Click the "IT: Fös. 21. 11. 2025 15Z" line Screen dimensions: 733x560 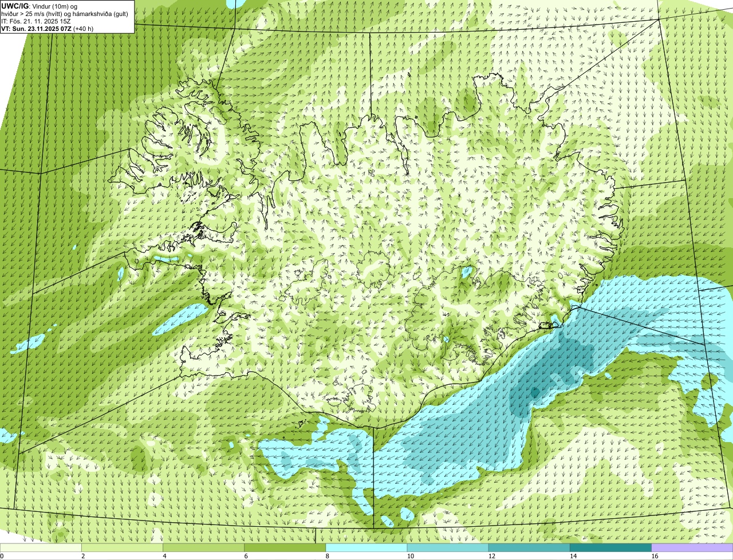tap(36, 21)
